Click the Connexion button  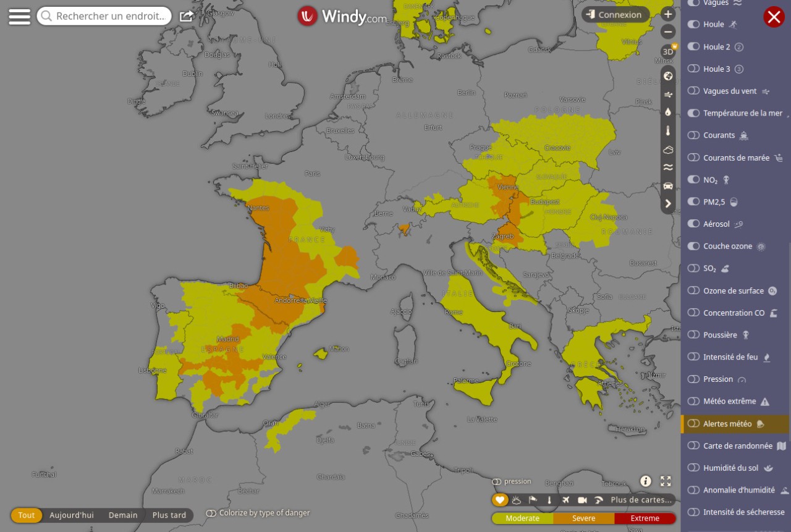point(615,14)
